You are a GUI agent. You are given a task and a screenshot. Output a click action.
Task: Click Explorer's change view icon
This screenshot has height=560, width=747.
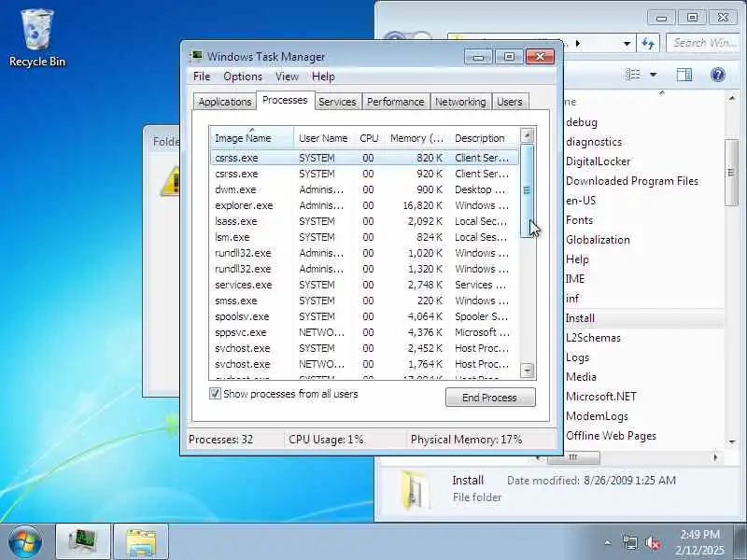[x=633, y=75]
